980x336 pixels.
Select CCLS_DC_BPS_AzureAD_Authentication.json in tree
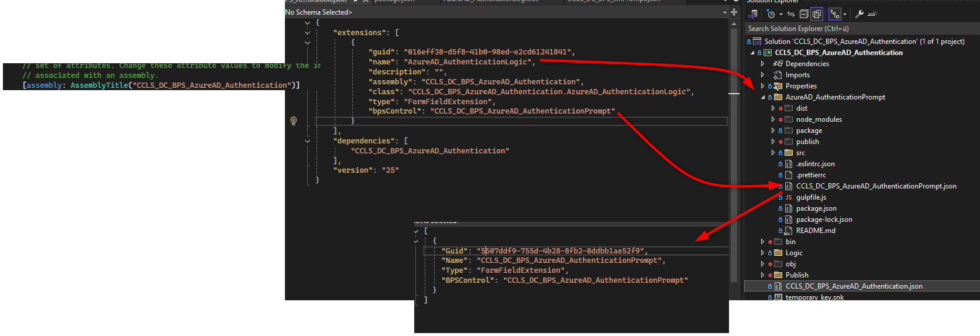pos(854,286)
